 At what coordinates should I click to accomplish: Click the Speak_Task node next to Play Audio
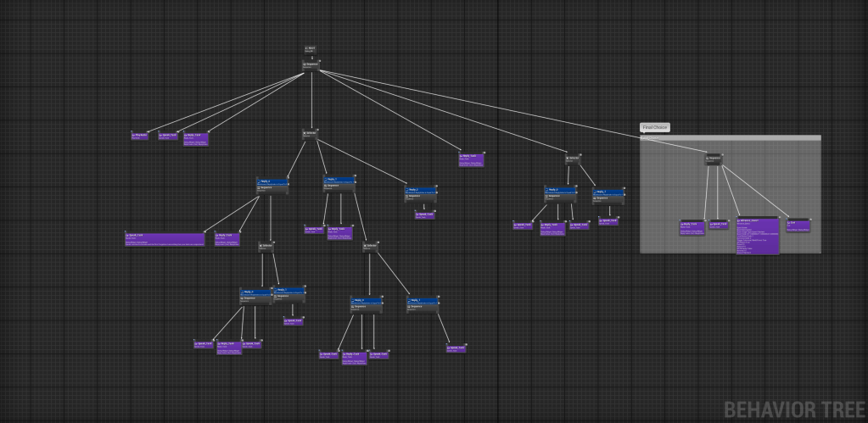(x=168, y=136)
